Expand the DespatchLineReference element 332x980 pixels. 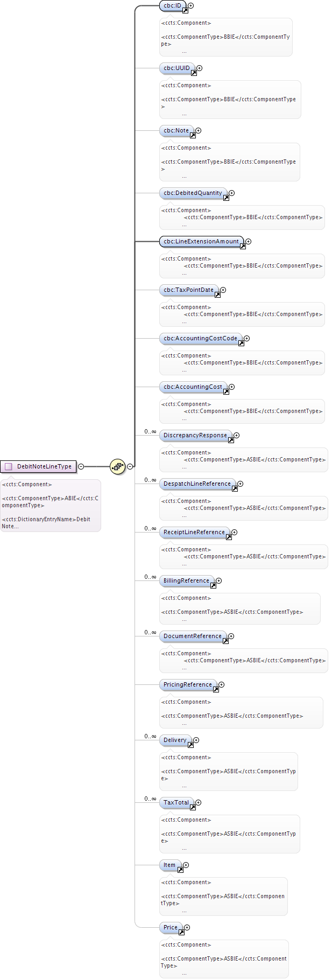[x=241, y=484]
